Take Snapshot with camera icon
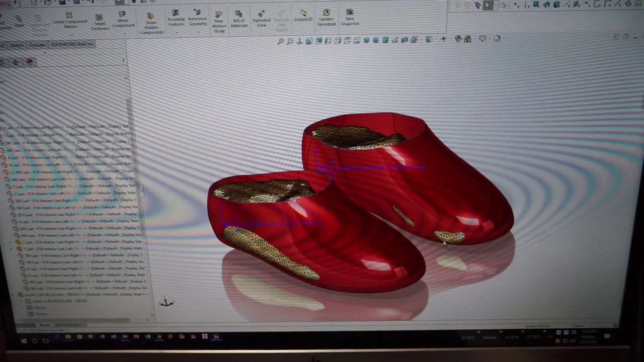 350,17
